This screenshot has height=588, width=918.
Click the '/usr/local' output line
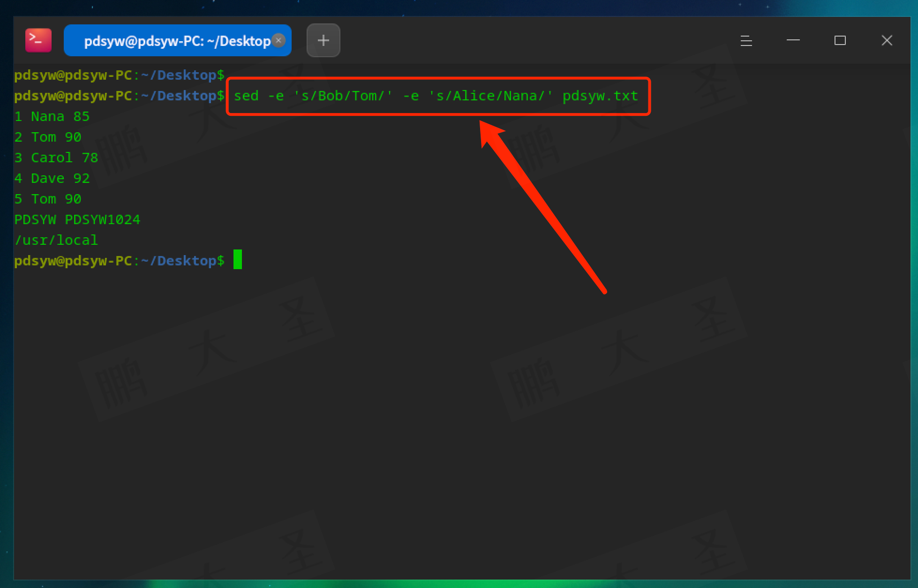pyautogui.click(x=56, y=241)
